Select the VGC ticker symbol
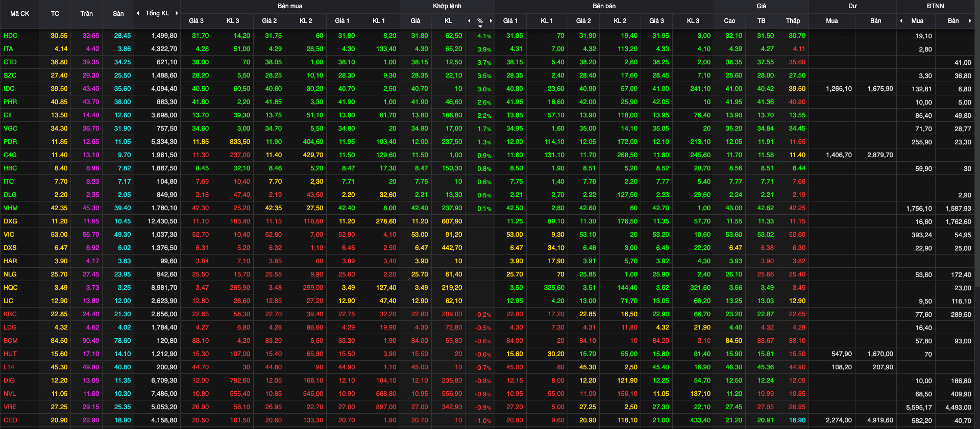Viewport: 980px width, 429px height. (10, 129)
